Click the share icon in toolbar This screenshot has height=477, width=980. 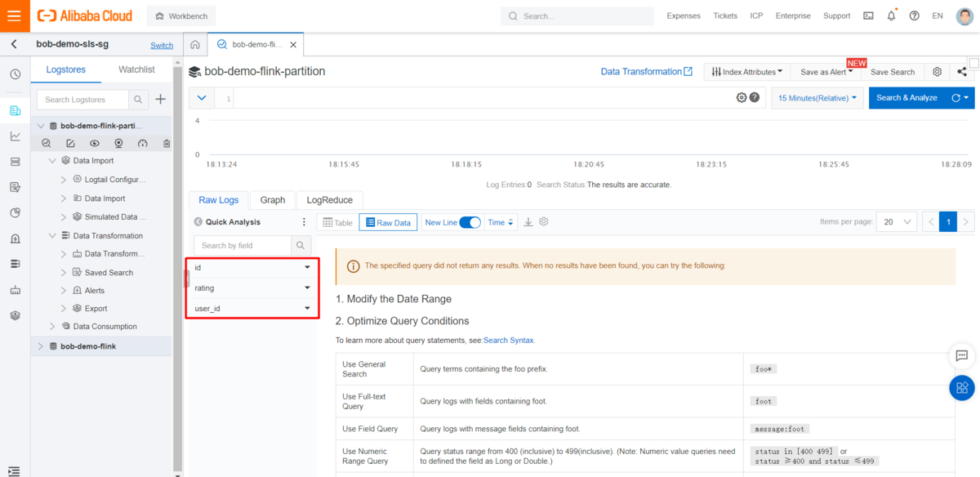coord(962,72)
